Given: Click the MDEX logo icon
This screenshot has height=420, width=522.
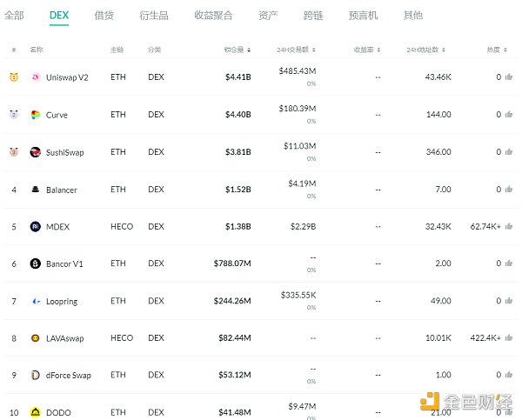Looking at the screenshot, I should tap(36, 227).
